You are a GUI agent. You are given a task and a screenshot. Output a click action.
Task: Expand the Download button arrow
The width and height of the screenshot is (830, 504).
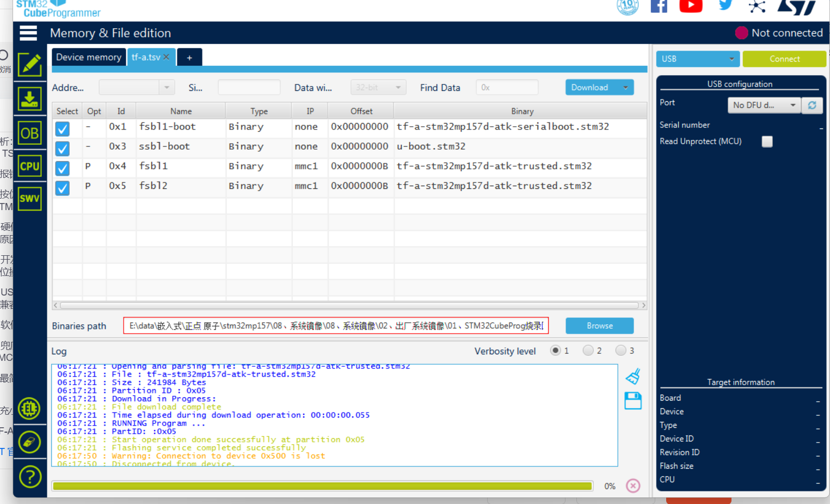click(x=625, y=88)
